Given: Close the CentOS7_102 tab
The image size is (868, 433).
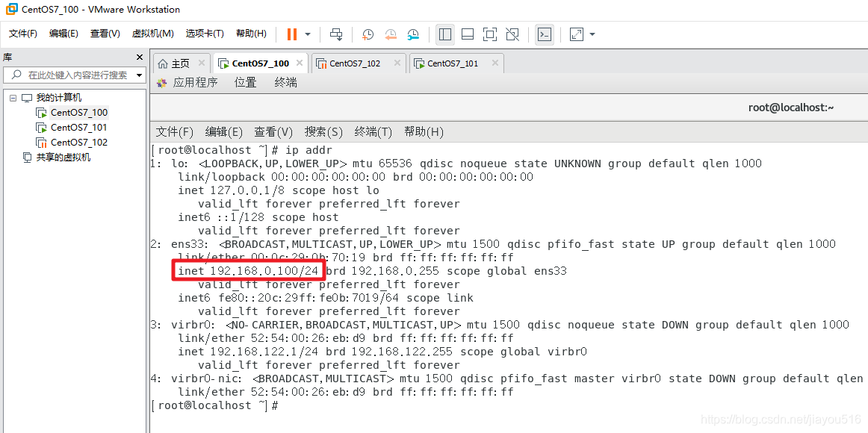Looking at the screenshot, I should (397, 63).
